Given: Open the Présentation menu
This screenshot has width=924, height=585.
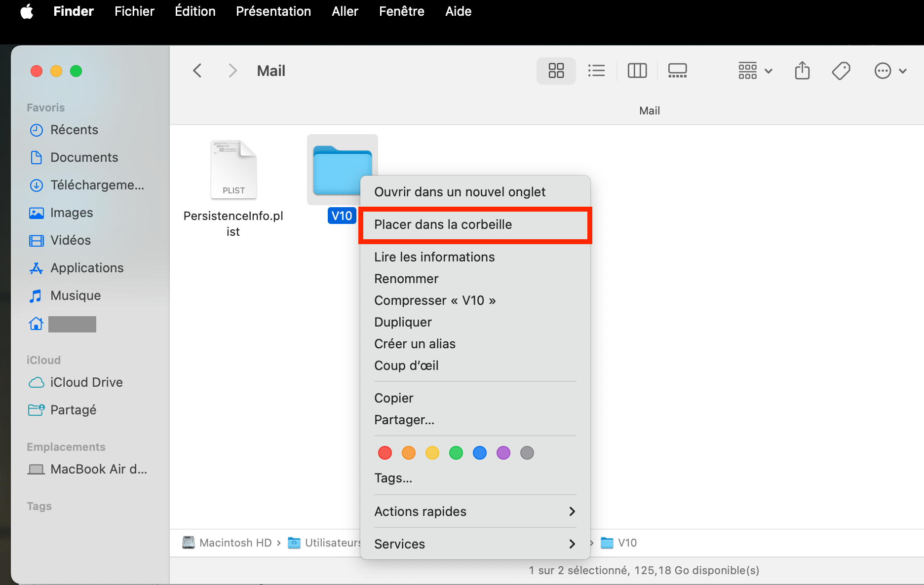Looking at the screenshot, I should 273,11.
